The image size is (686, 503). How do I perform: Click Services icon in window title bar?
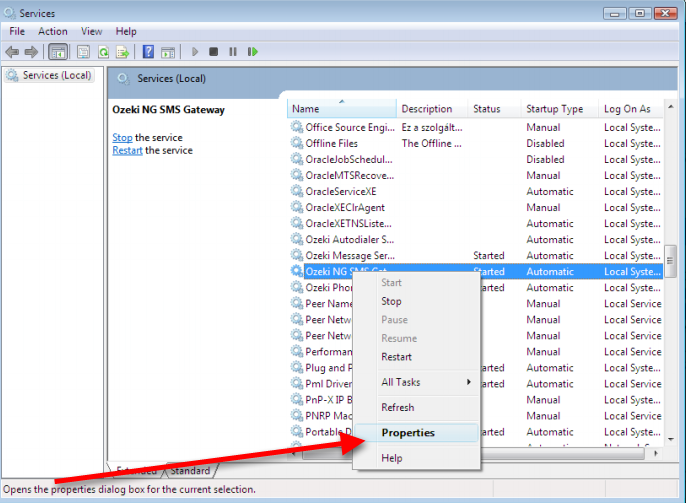10,13
